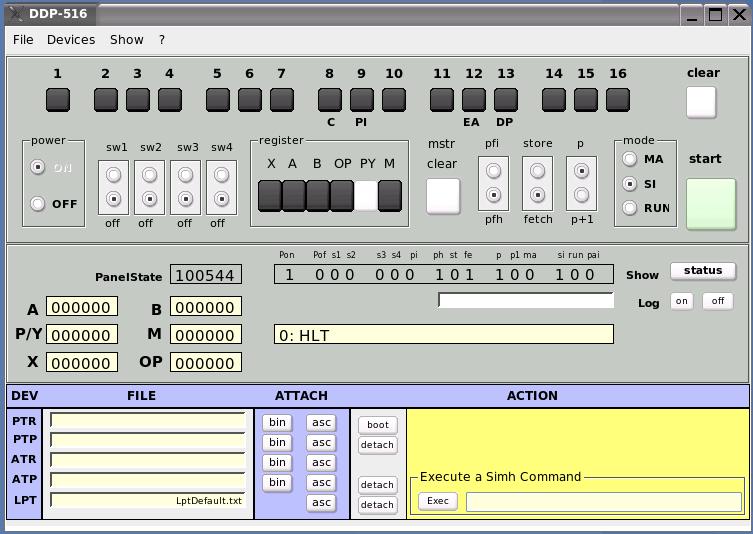Select the PY register button
This screenshot has height=534, width=753.
pos(367,196)
